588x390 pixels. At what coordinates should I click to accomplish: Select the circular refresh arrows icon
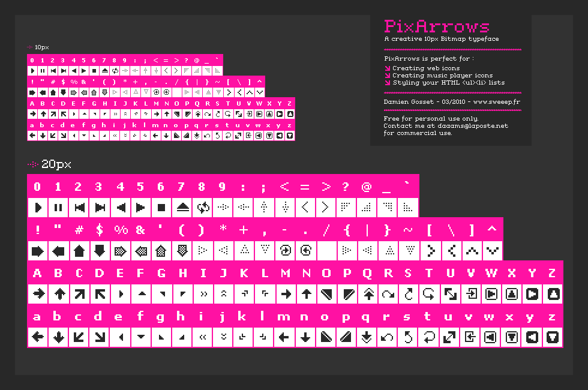pos(204,207)
